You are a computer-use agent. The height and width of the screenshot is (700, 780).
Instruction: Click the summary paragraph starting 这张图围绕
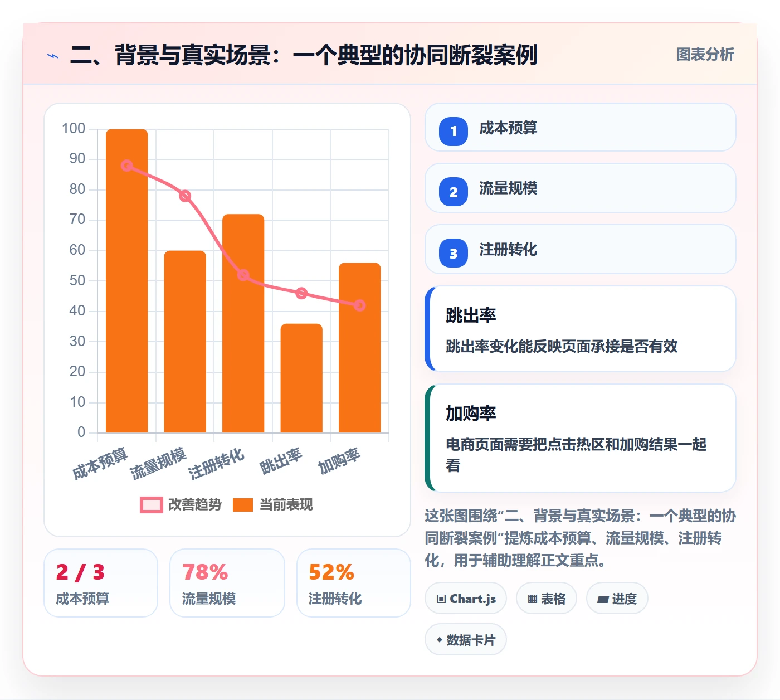(579, 538)
